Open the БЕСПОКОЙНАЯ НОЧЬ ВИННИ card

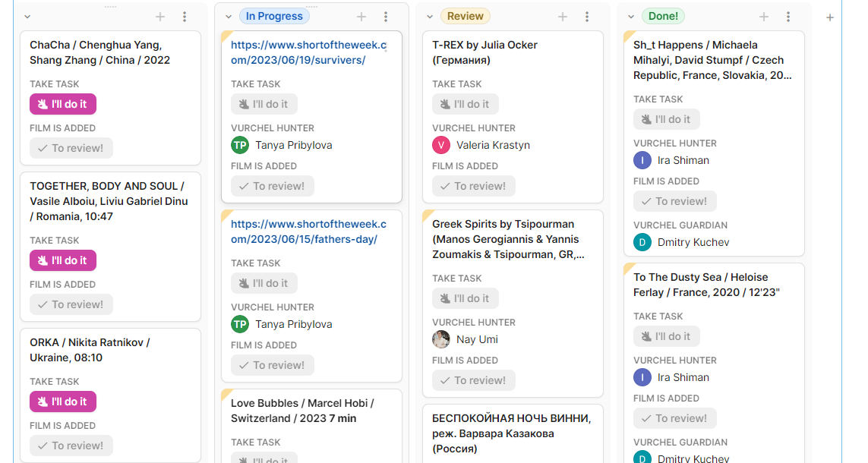point(512,433)
